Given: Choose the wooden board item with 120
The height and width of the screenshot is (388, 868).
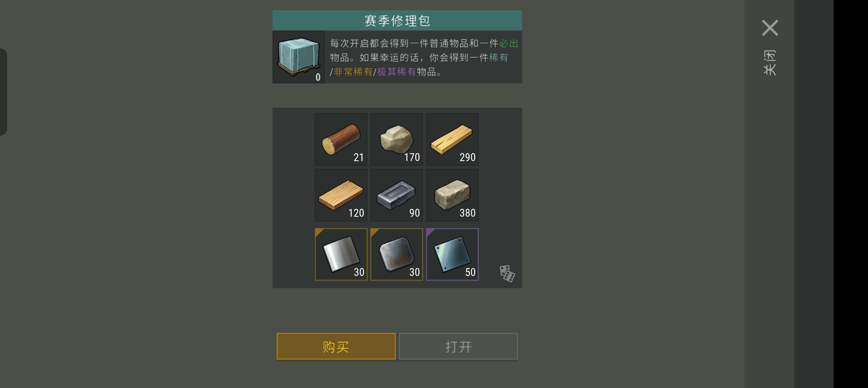Looking at the screenshot, I should tap(341, 195).
